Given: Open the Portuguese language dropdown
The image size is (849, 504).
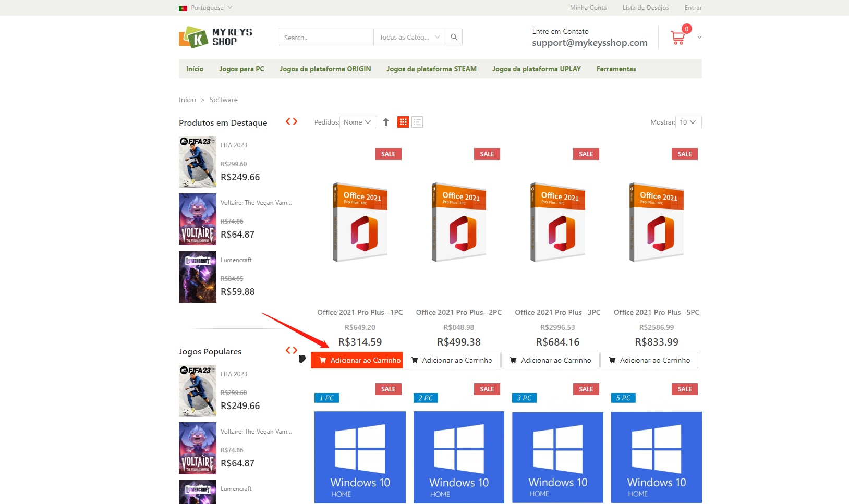Looking at the screenshot, I should coord(211,8).
